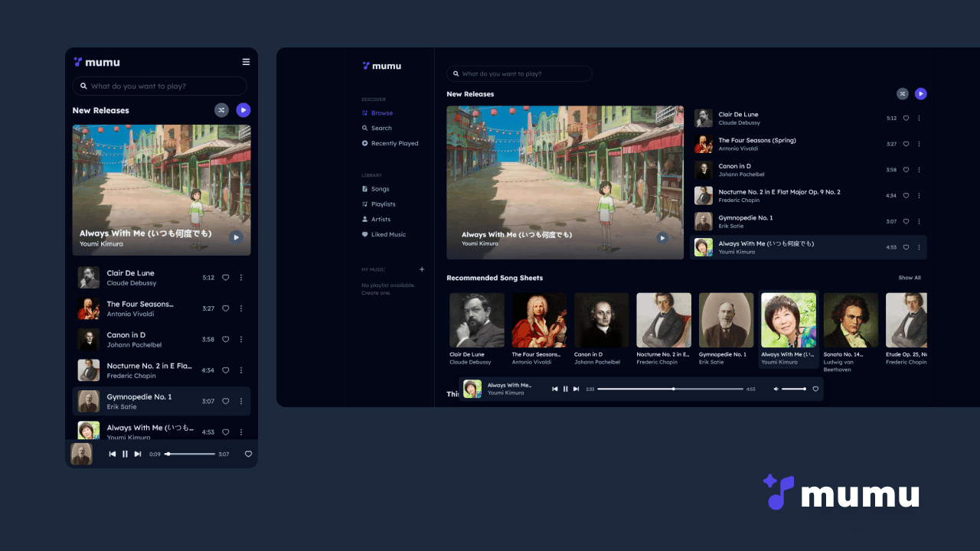The image size is (980, 551).
Task: Open Liked Music in sidebar
Action: (384, 234)
